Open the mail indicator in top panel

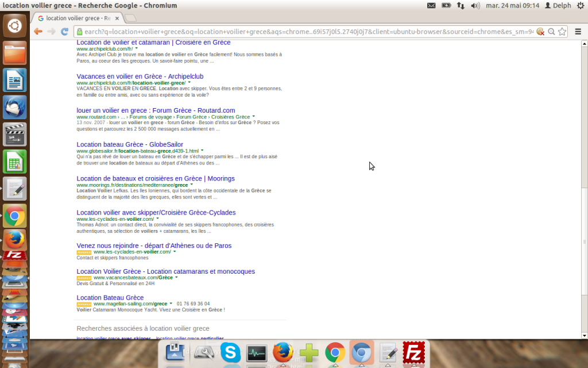[431, 6]
